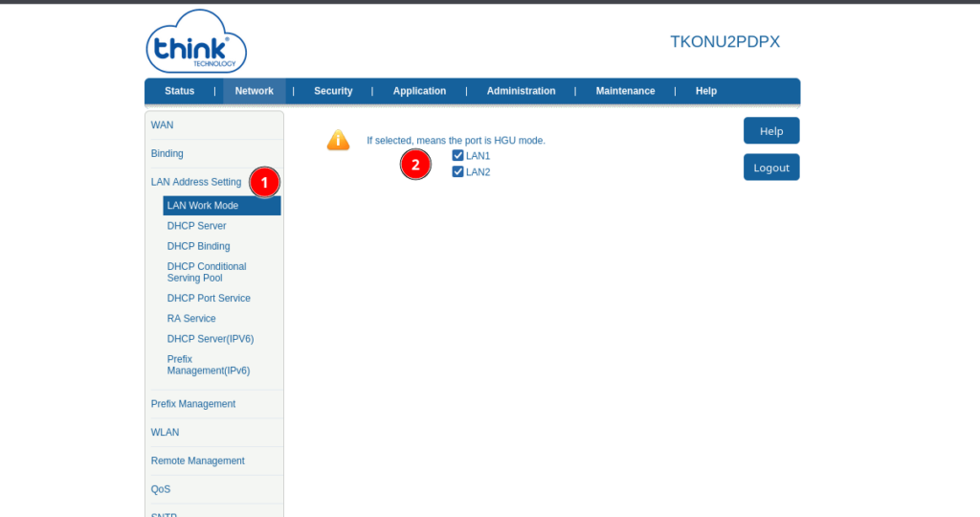980x517 pixels.
Task: Expand Remote Management sidebar section
Action: click(197, 461)
